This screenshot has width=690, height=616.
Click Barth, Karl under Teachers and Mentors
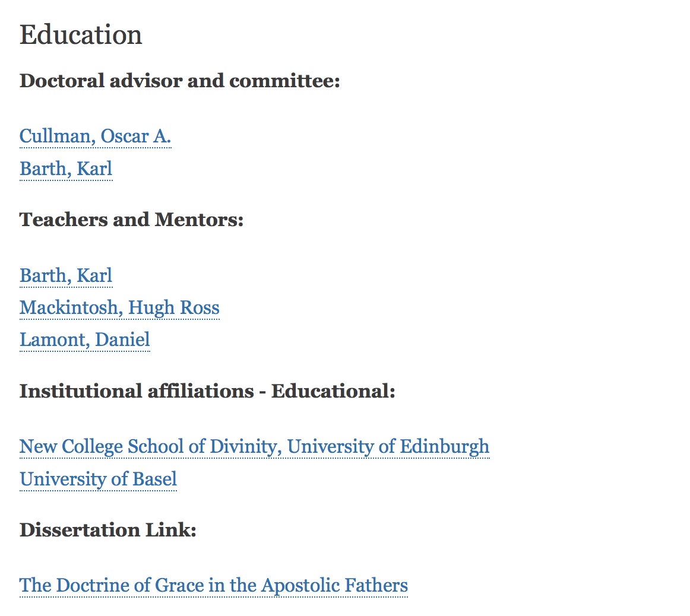66,276
